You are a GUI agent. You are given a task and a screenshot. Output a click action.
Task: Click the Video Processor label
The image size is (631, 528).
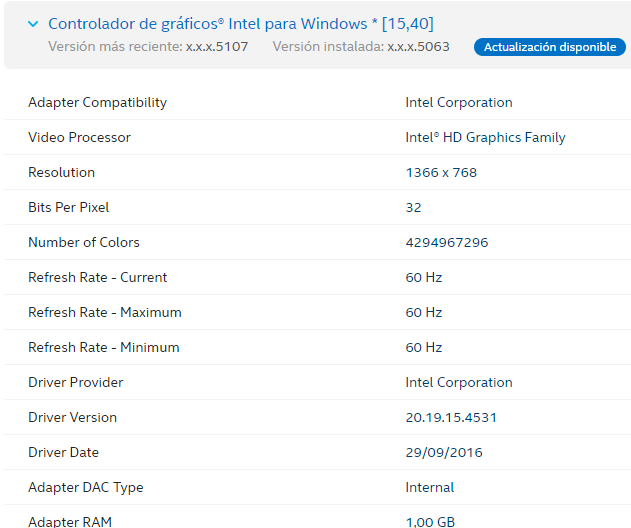79,137
